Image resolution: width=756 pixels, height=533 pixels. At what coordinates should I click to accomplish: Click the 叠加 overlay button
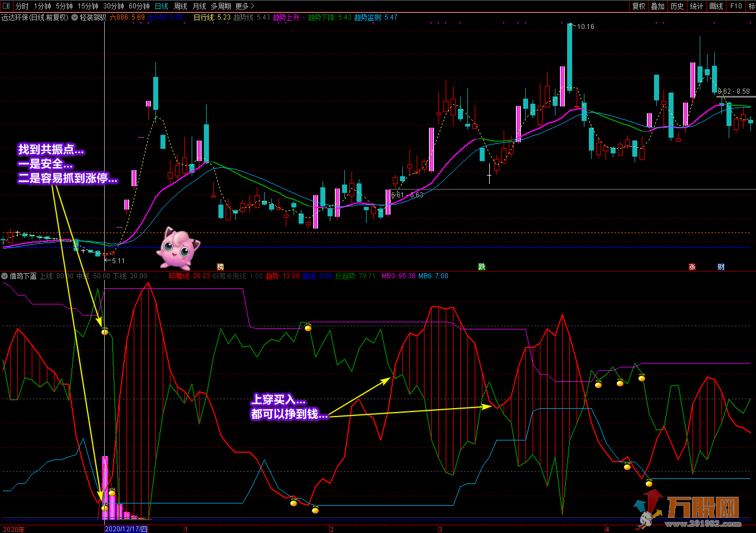[x=658, y=6]
